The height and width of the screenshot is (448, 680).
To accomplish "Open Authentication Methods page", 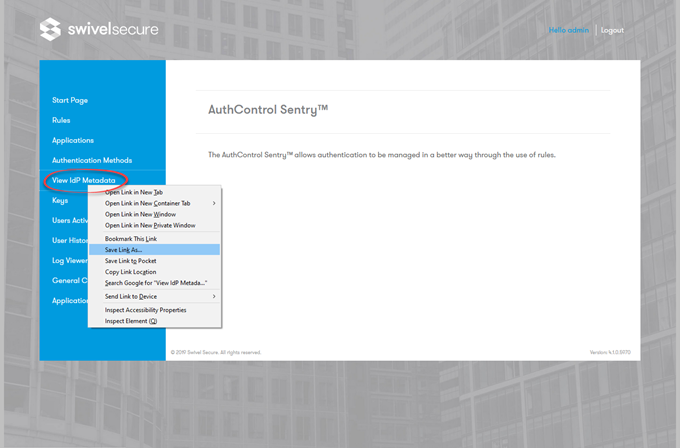I will (x=92, y=160).
